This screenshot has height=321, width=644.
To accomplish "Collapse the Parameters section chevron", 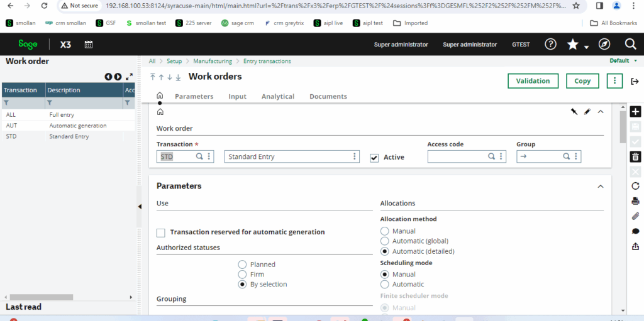I will coord(600,187).
